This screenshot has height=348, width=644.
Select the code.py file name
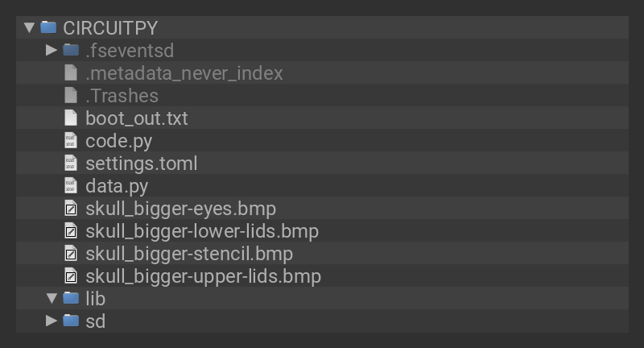click(118, 141)
